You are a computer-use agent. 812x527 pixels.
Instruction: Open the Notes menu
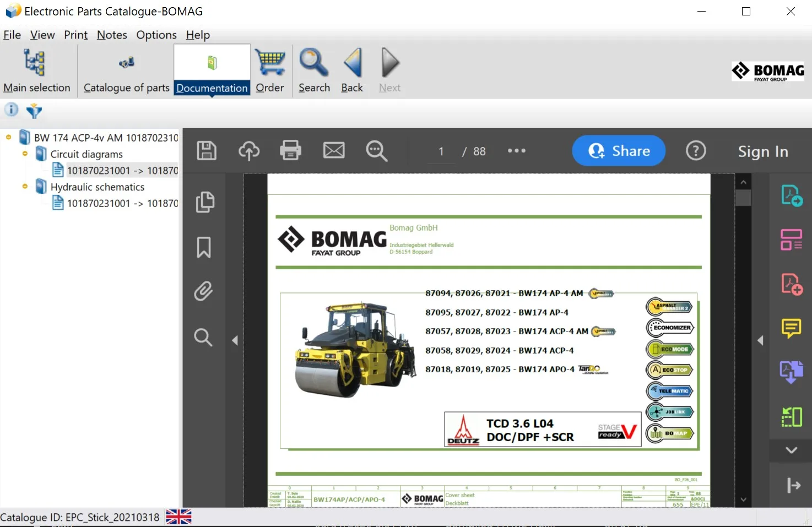[112, 35]
